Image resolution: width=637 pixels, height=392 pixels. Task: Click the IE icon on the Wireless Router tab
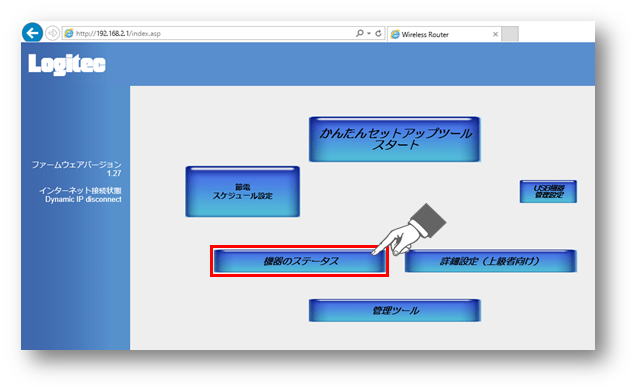(x=395, y=35)
